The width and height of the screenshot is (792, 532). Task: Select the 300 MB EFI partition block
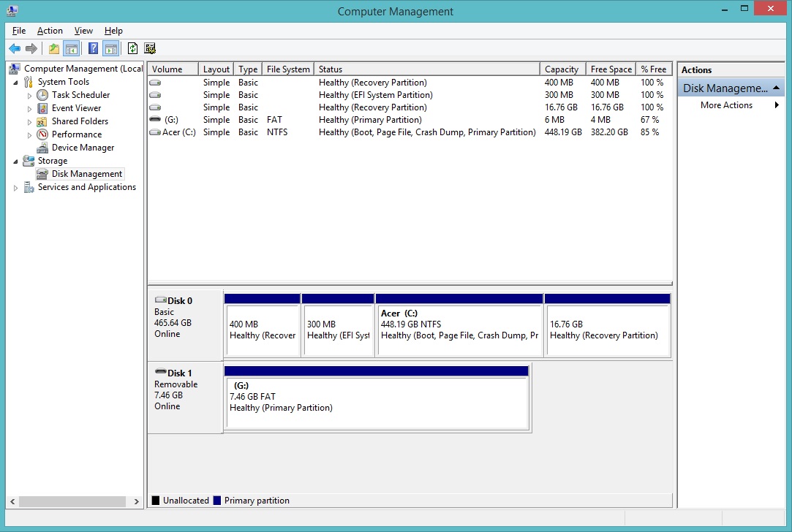[x=338, y=326]
